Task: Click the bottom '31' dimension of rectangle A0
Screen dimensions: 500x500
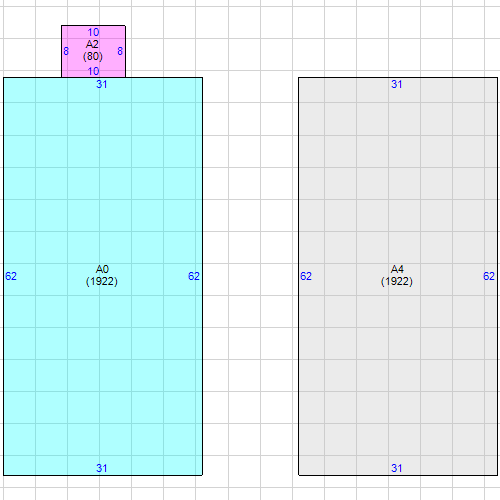Action: click(102, 468)
